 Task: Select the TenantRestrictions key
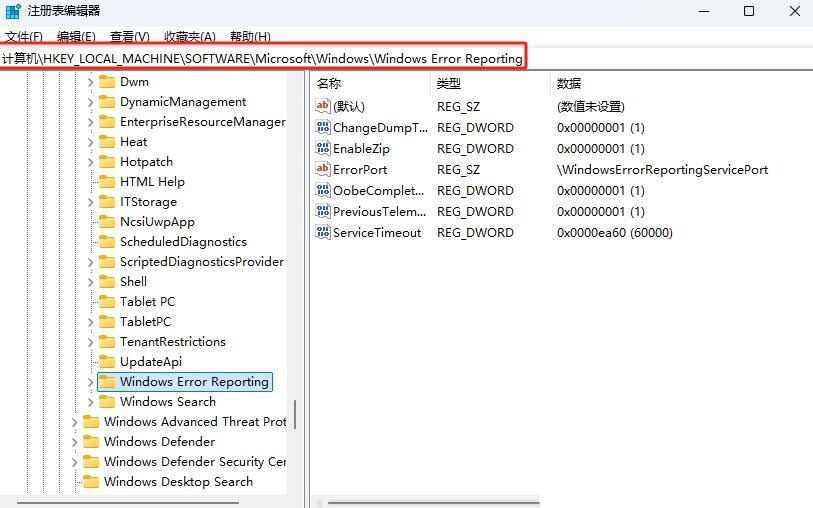coord(172,341)
